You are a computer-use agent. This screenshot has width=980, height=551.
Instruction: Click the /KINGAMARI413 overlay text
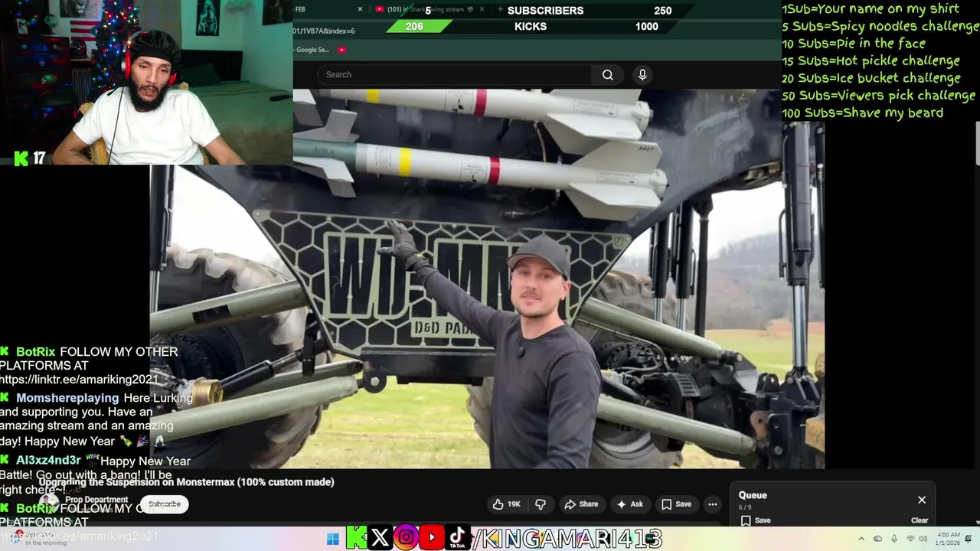567,539
